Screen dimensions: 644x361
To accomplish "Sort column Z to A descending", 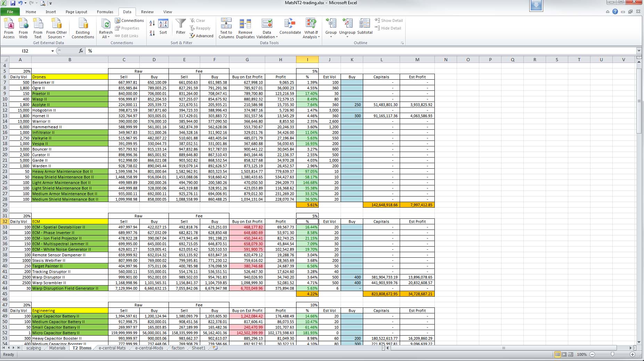I will [152, 33].
